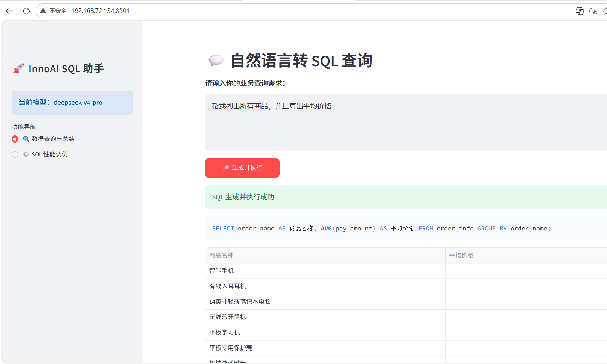
Task: Open the translate page icon
Action: (593, 11)
